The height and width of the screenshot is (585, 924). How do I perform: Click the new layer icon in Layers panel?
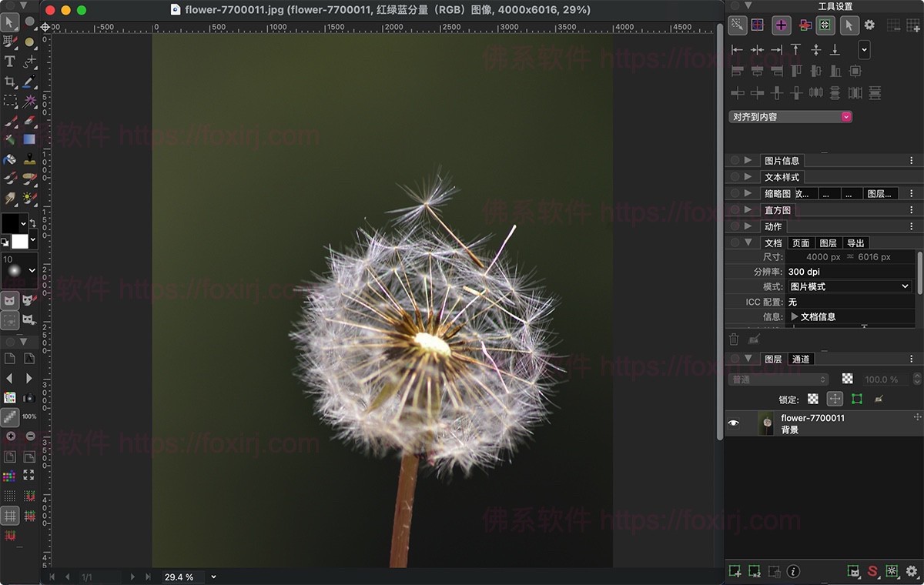[734, 571]
